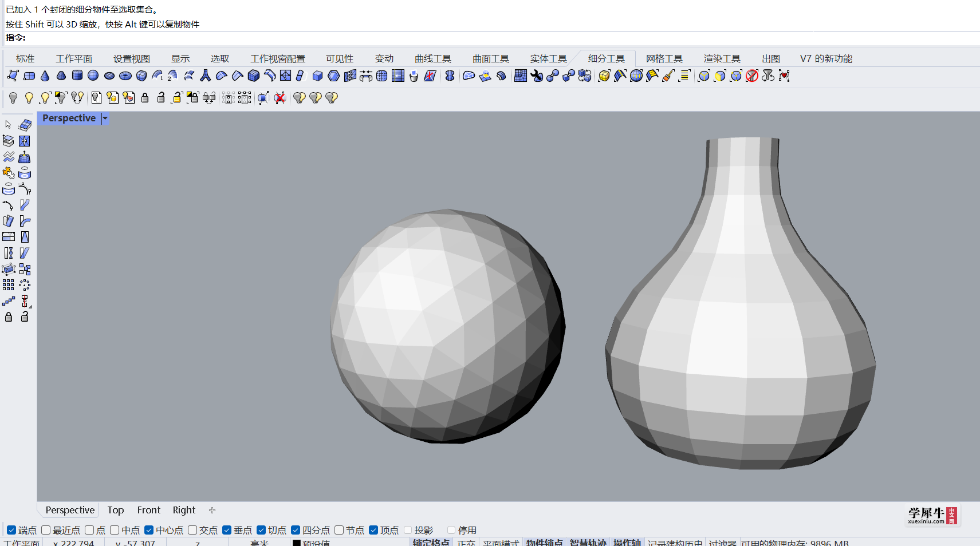This screenshot has width=980, height=546.
Task: Click the red X isolate icon
Action: pos(280,98)
